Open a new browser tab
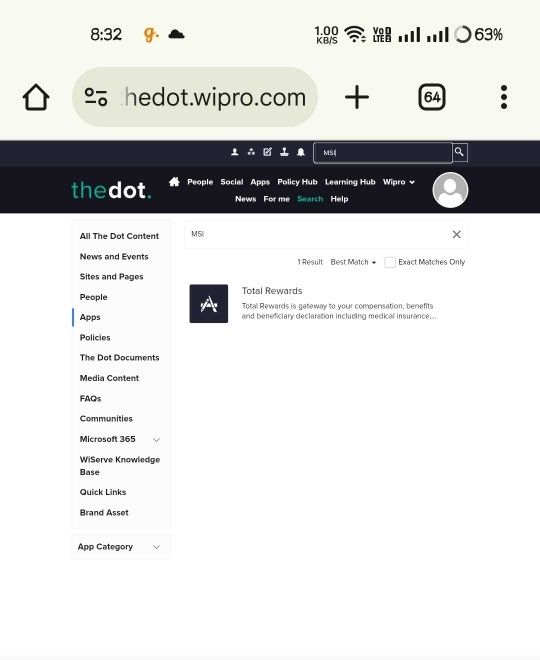The image size is (540, 660). 357,97
